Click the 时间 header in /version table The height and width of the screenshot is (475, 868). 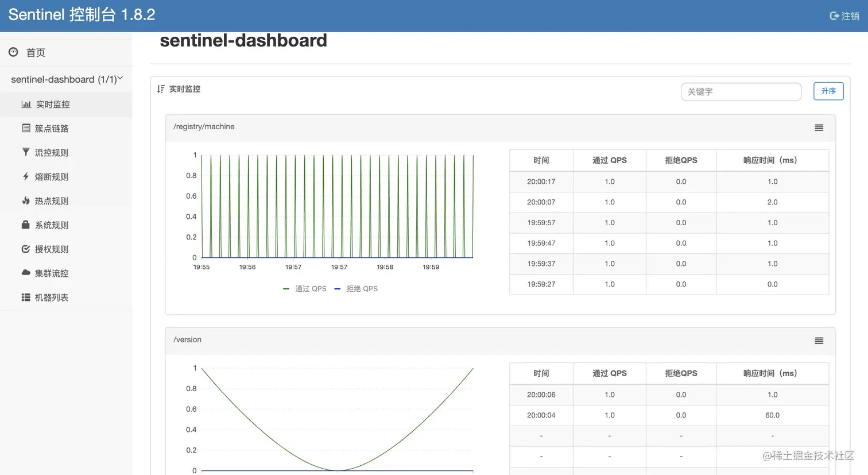coord(541,373)
